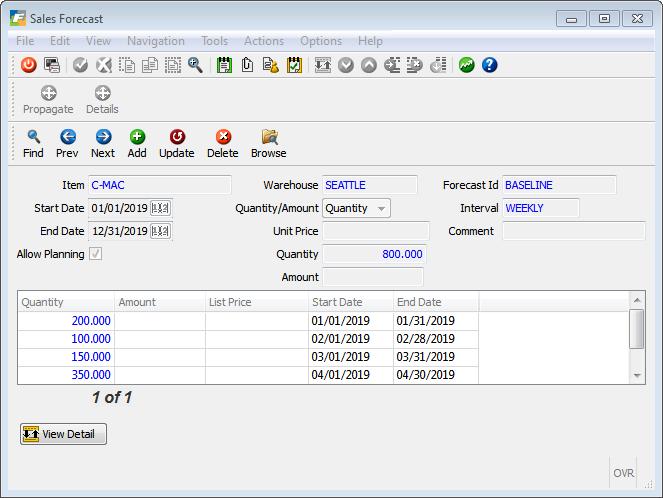Click the yellow checklist notepad icon
The width and height of the screenshot is (663, 498).
click(294, 65)
